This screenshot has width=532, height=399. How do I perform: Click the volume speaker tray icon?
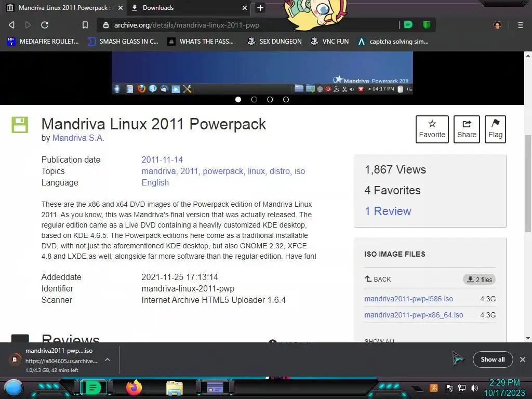coord(474,388)
